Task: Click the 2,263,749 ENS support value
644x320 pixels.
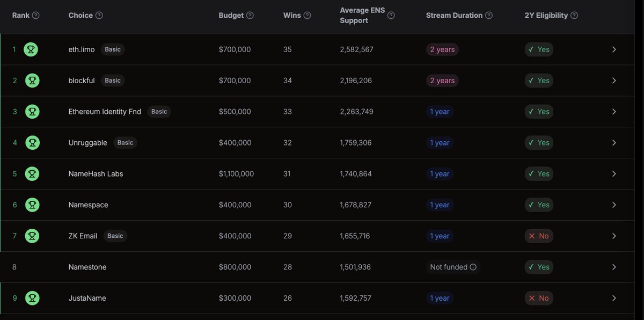Action: 356,112
